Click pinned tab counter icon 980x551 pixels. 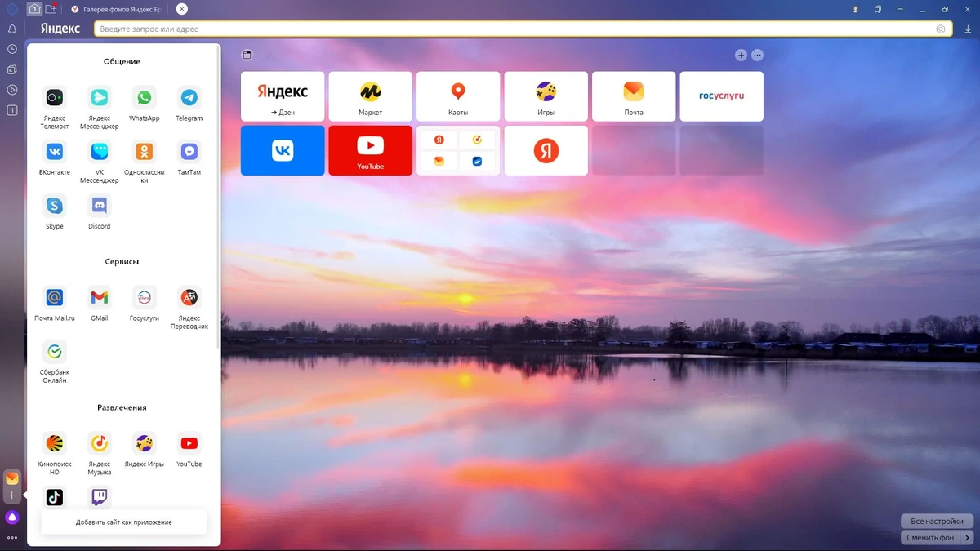(x=34, y=9)
